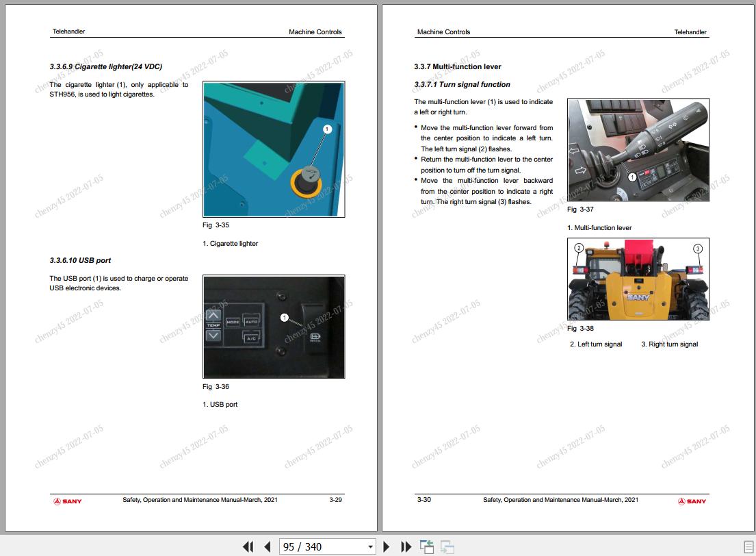Click the Telehandler header on left page
The width and height of the screenshot is (756, 556).
coord(68,31)
